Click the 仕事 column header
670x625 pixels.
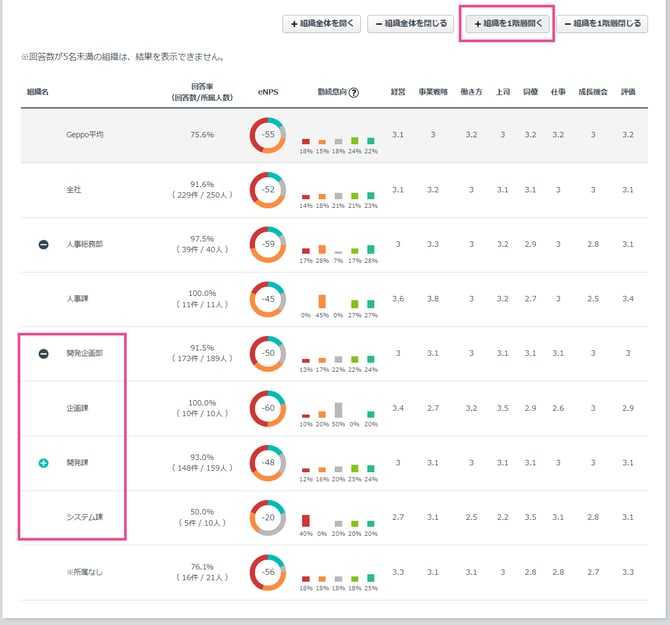[x=558, y=92]
